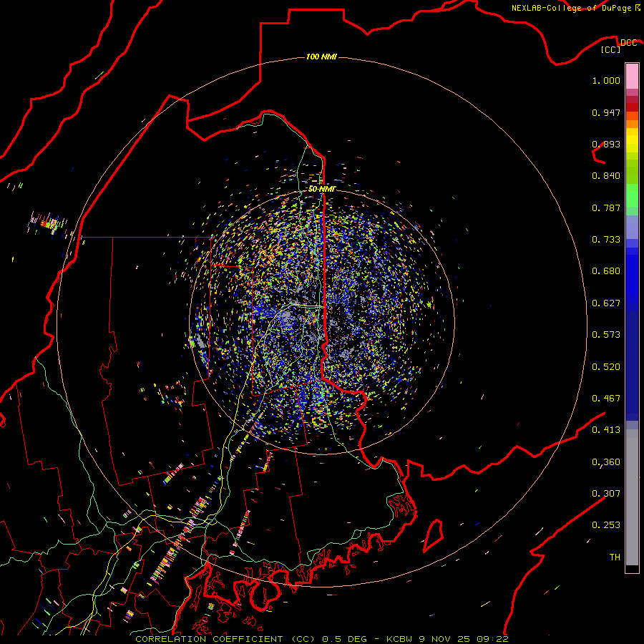Viewport: 644px width, 644px height.
Task: Click the 0.360 color scale value
Action: tap(606, 462)
